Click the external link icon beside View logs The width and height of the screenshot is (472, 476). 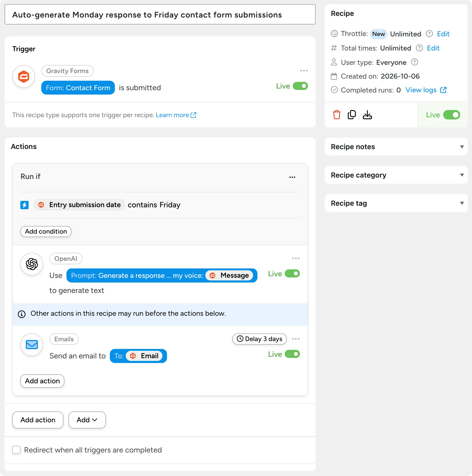443,90
